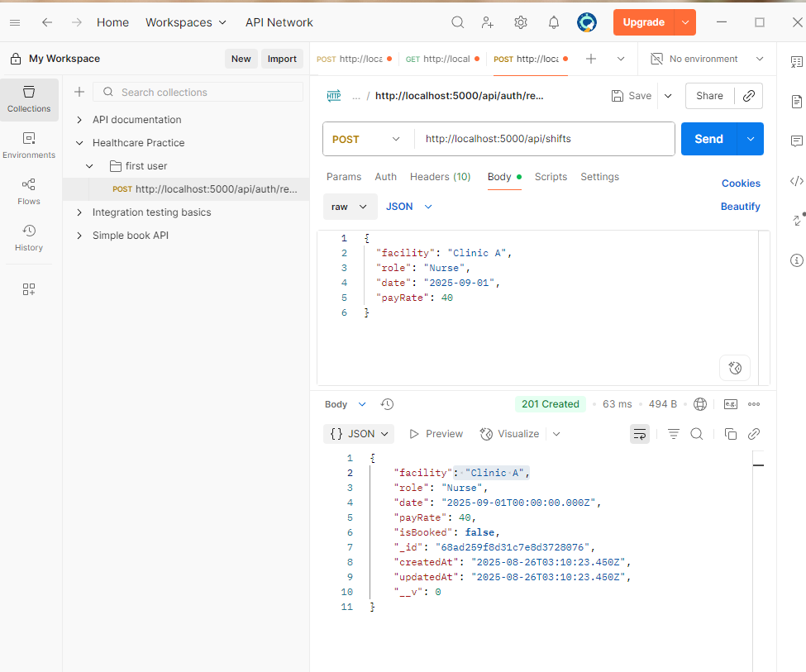Save response as example icon
The height and width of the screenshot is (672, 806).
click(731, 404)
